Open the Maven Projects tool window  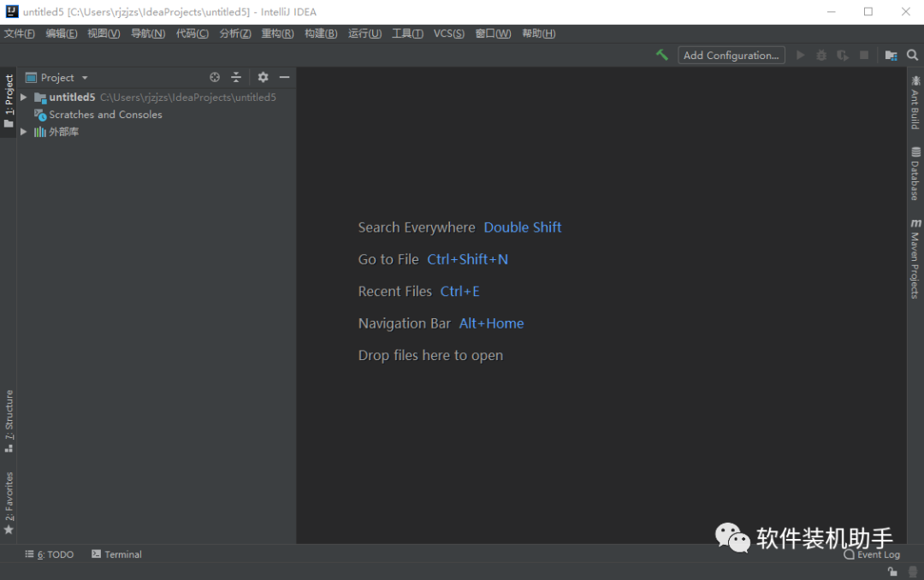(915, 258)
